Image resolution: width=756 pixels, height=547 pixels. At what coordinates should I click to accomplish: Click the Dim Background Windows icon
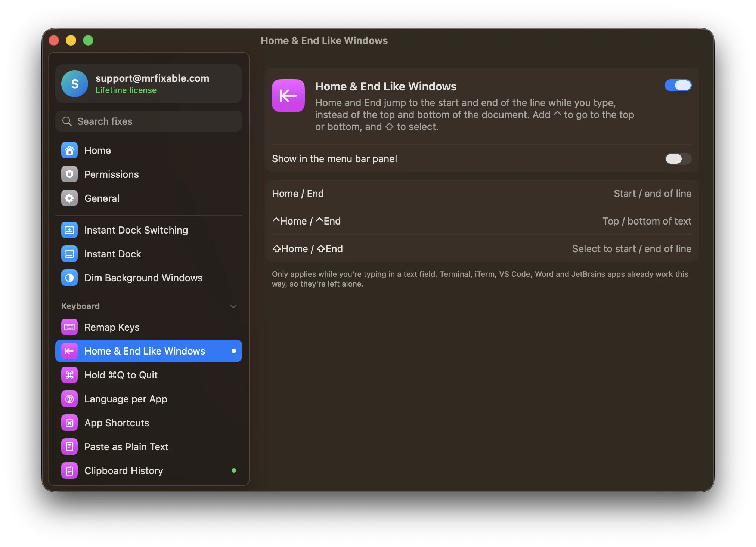(69, 278)
